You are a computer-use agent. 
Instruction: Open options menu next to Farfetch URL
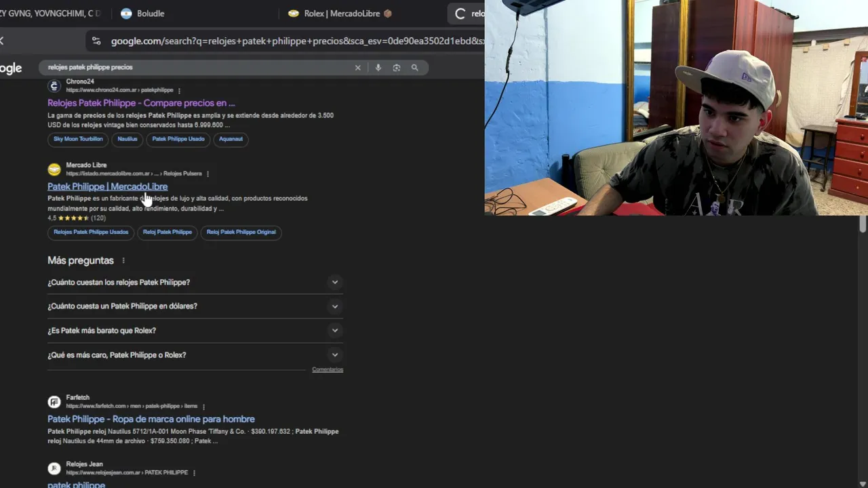[x=203, y=407]
